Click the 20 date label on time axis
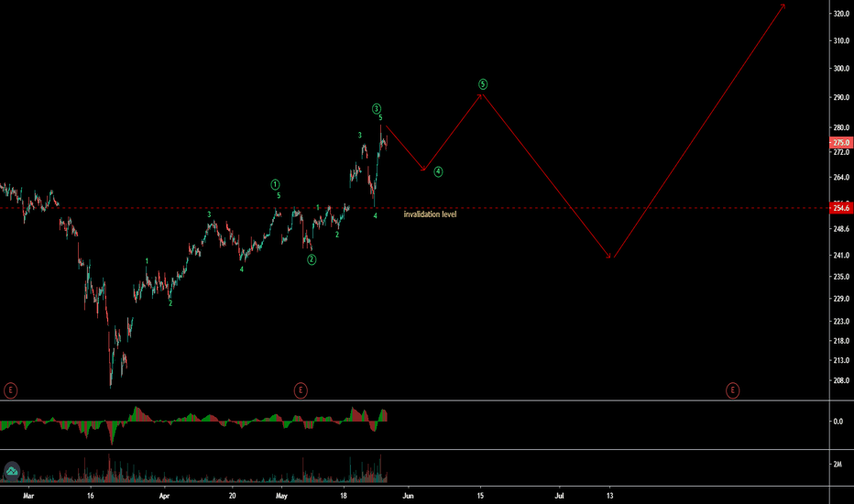The width and height of the screenshot is (854, 504). (x=233, y=496)
